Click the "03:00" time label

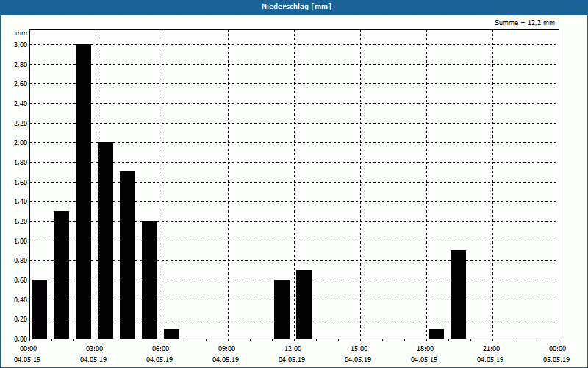[x=95, y=349]
